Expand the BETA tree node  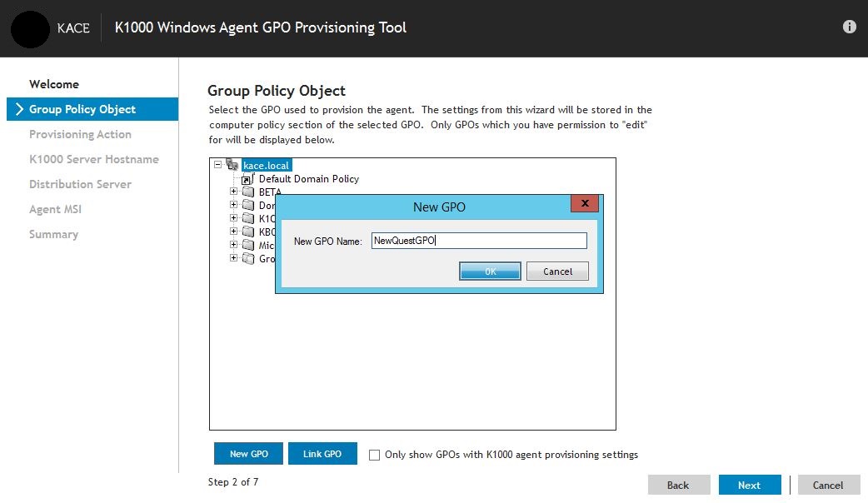point(233,192)
